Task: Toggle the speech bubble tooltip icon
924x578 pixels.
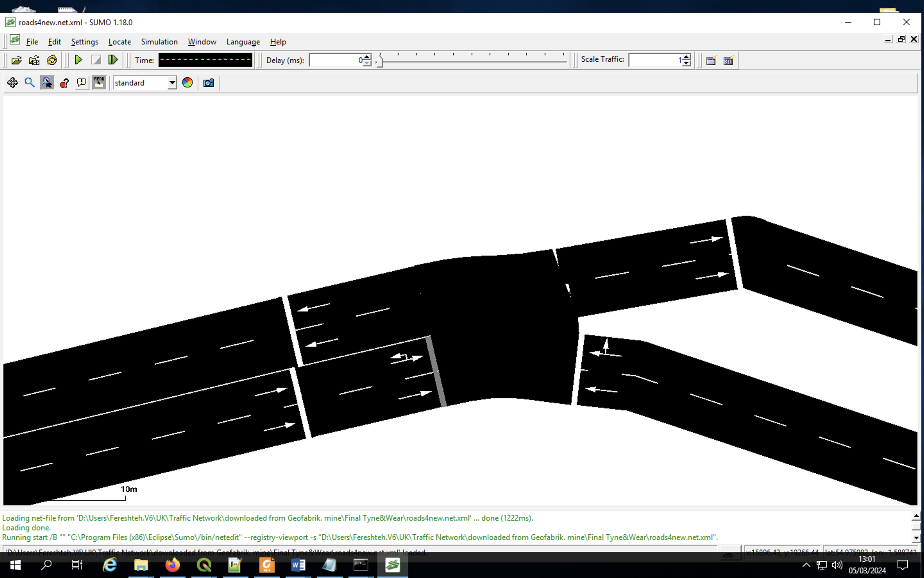Action: (x=81, y=83)
